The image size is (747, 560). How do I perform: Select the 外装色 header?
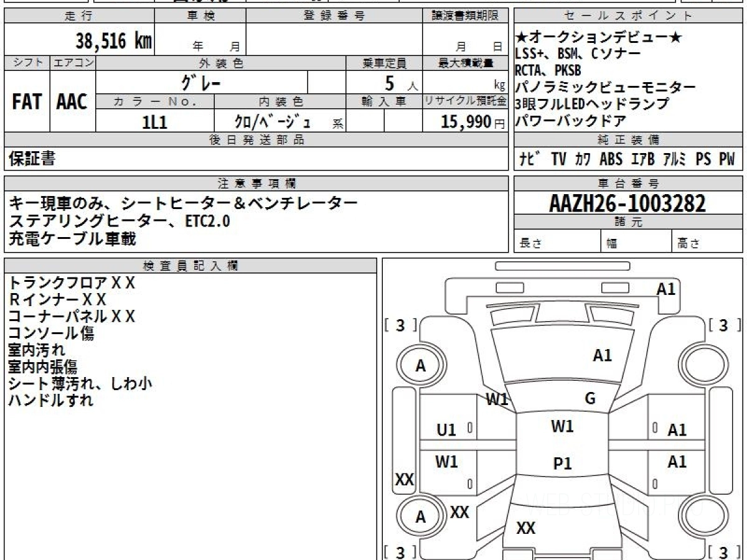pos(221,63)
